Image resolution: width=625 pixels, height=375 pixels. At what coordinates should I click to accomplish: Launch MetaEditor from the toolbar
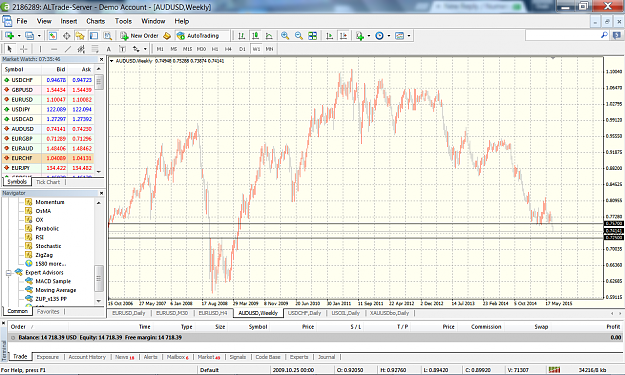(x=167, y=36)
